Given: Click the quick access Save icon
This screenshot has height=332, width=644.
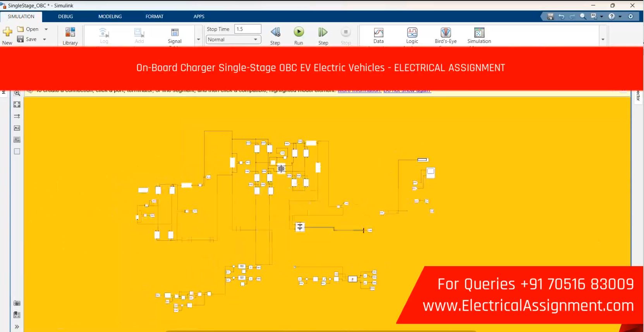Looking at the screenshot, I should 550,16.
